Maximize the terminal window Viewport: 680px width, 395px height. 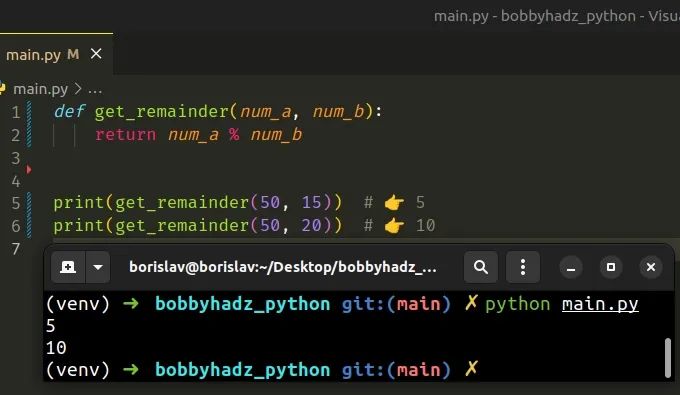click(x=611, y=267)
